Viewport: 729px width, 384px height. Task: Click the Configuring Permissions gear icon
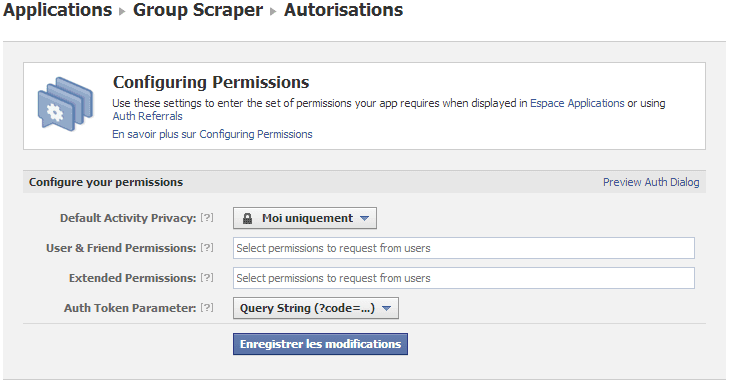point(65,104)
